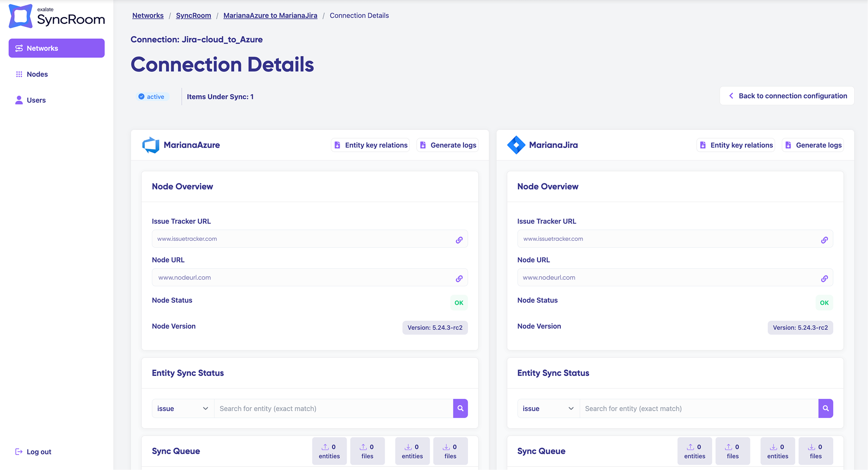Image resolution: width=868 pixels, height=470 pixels.
Task: Open the issue entity type dropdown under MarianaJira
Action: pyautogui.click(x=548, y=408)
